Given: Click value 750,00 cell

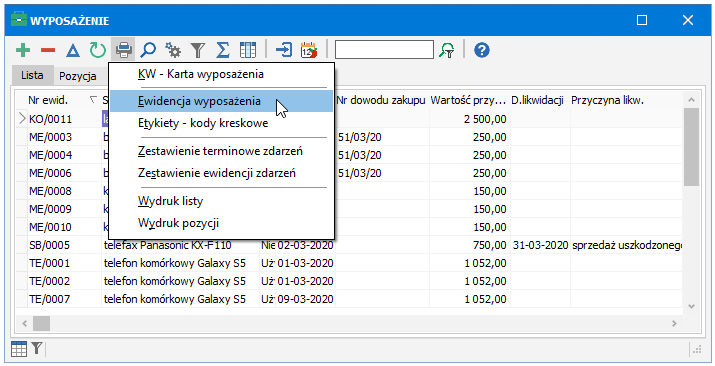Looking at the screenshot, I should [x=469, y=245].
